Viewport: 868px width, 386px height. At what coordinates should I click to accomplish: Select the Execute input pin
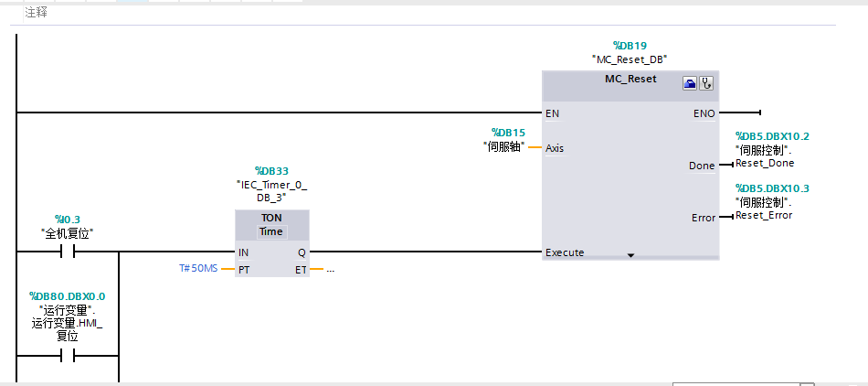click(565, 252)
